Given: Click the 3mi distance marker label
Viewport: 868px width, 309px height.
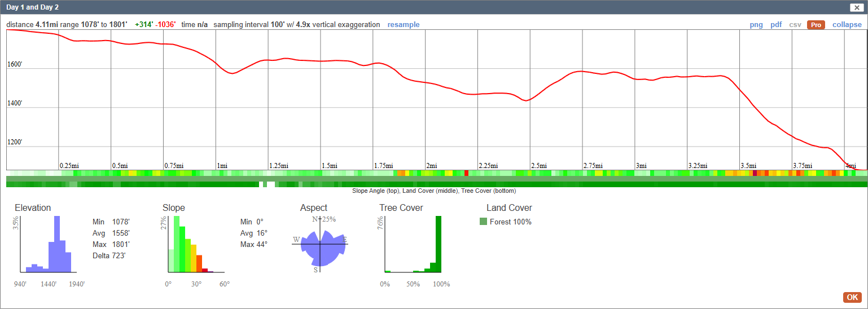Looking at the screenshot, I should click(641, 166).
